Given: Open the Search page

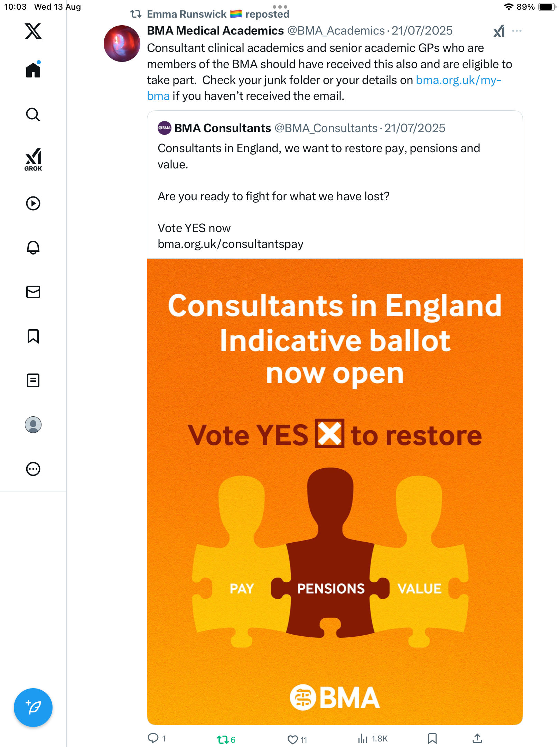Looking at the screenshot, I should 33,115.
